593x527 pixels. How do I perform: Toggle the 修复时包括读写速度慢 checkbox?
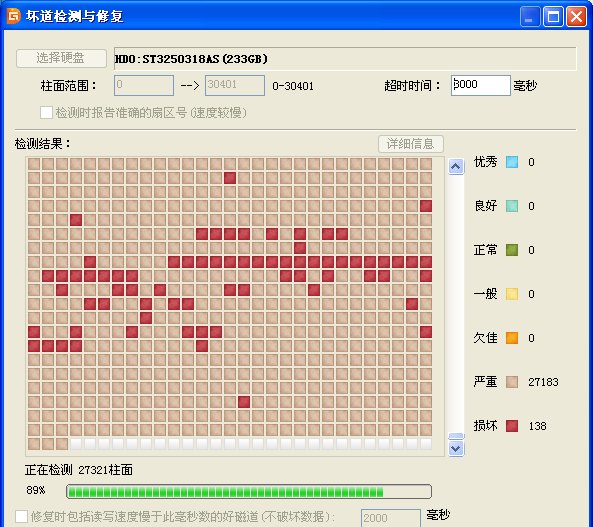21,516
